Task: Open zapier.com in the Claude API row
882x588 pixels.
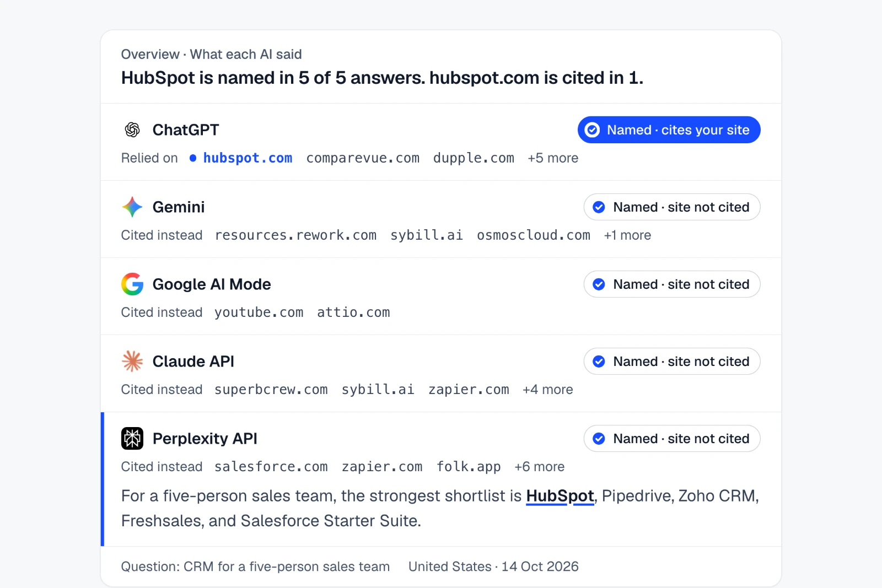Action: 469,390
